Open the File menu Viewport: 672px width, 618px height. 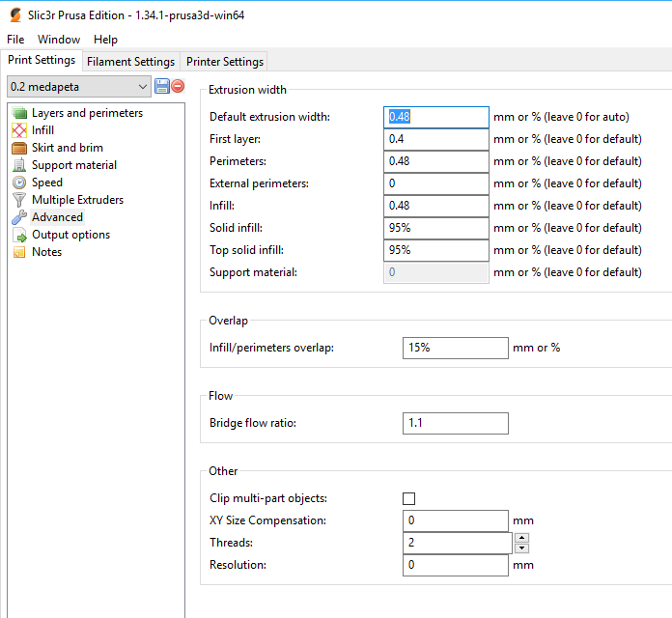pyautogui.click(x=15, y=40)
